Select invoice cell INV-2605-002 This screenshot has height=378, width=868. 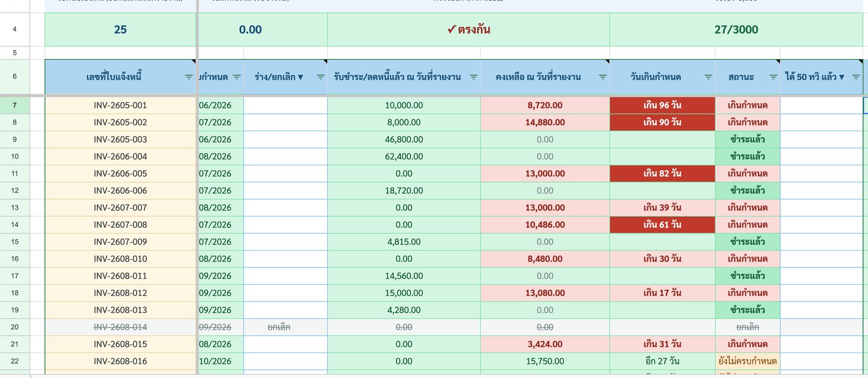[120, 123]
